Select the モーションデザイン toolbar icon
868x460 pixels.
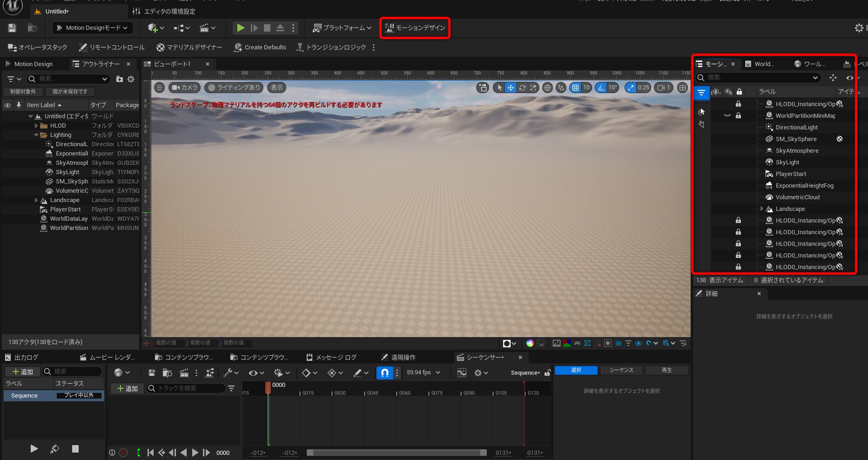[x=414, y=28]
